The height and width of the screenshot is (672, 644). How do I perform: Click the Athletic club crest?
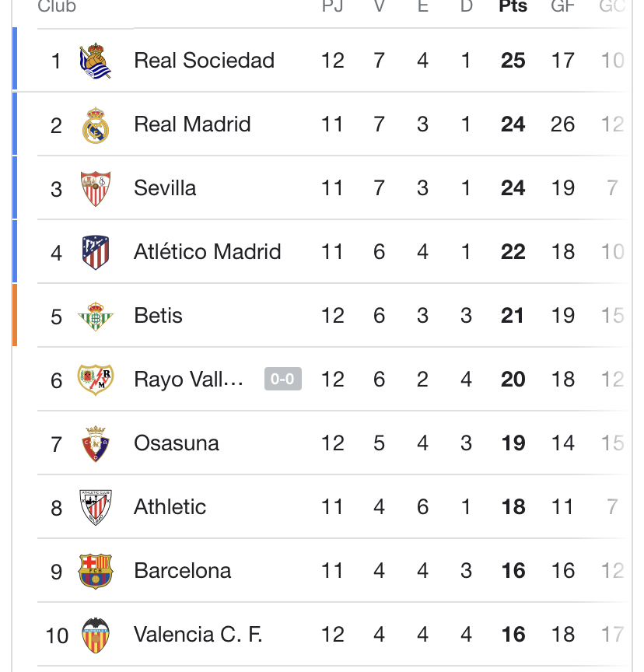95,508
